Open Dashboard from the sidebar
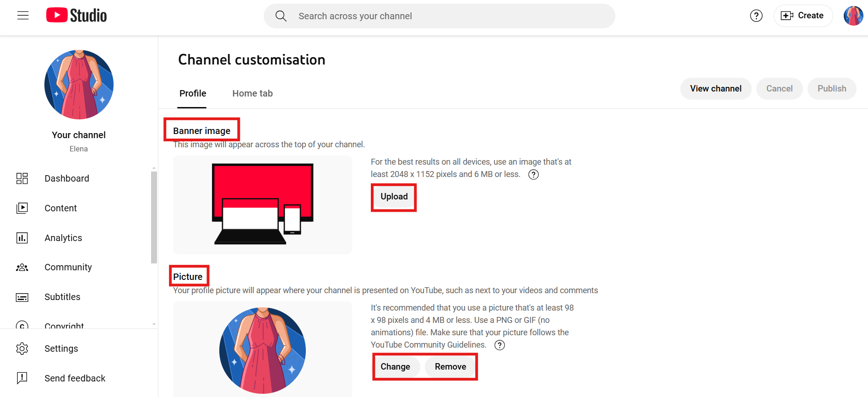Image resolution: width=868 pixels, height=397 pixels. coord(66,178)
